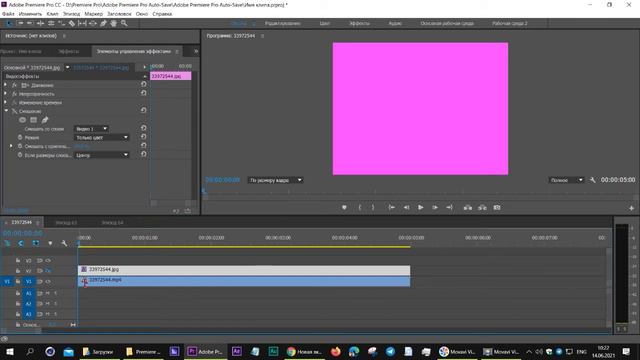
Task: Mute audio track A2
Action: tap(48, 304)
